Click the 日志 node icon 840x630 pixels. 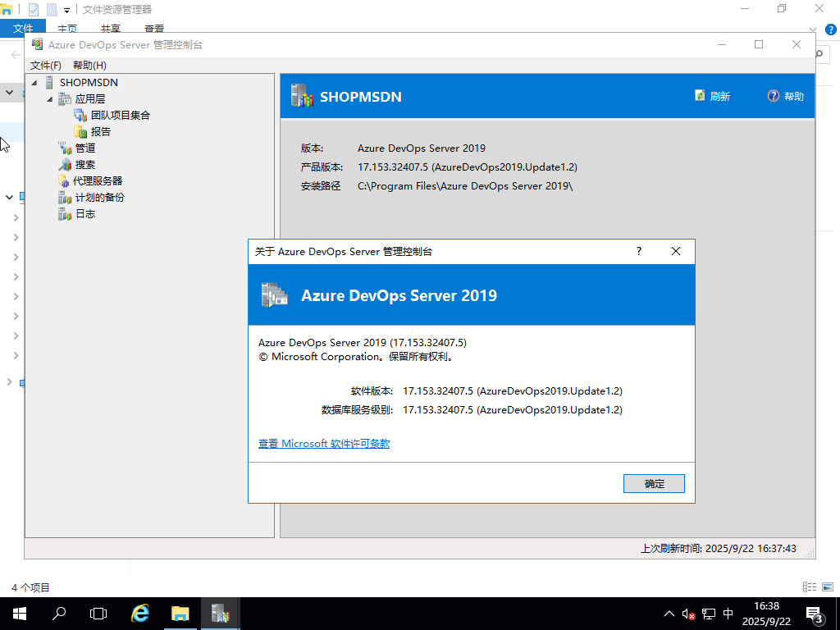click(x=65, y=214)
